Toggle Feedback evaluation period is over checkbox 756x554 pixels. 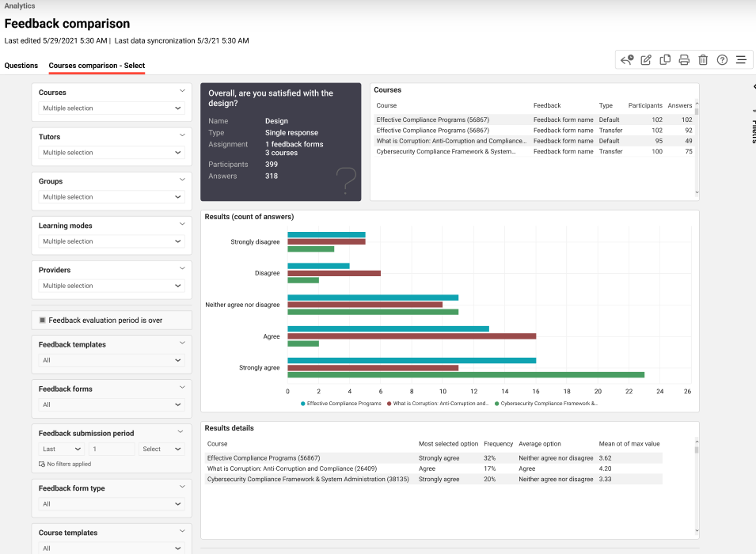click(x=43, y=321)
